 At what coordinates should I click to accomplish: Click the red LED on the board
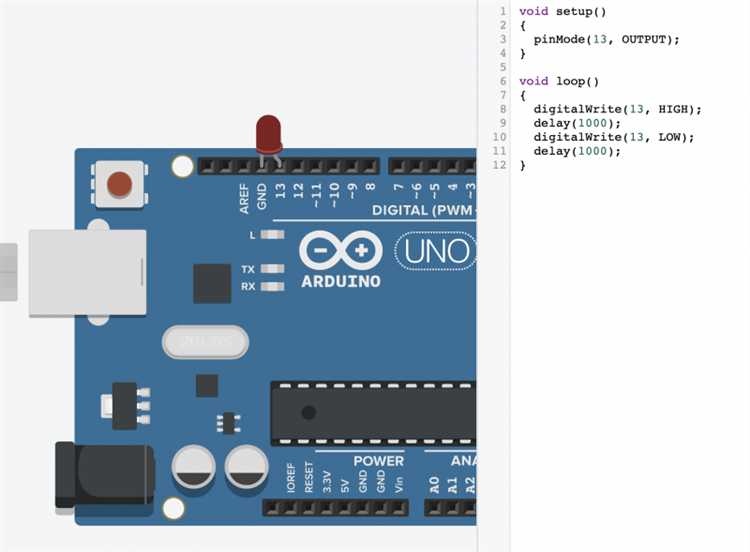[x=269, y=134]
